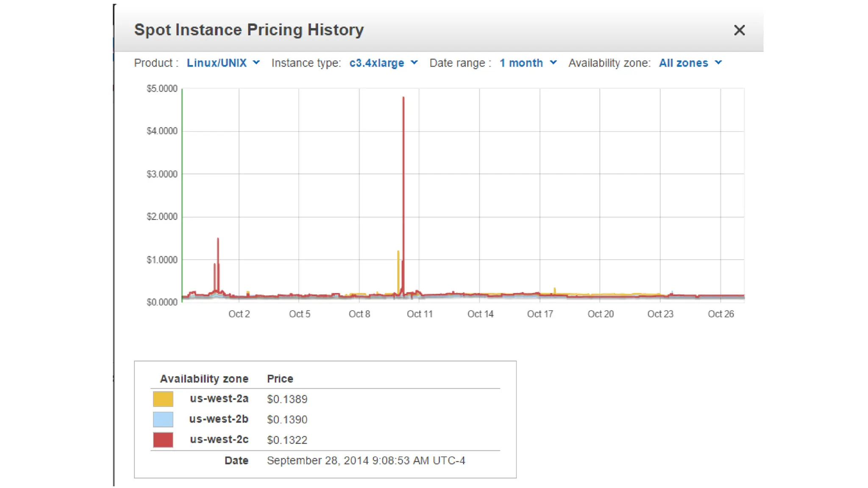Click the dialog title Spot Instance Pricing History
This screenshot has height=488, width=868.
point(249,30)
